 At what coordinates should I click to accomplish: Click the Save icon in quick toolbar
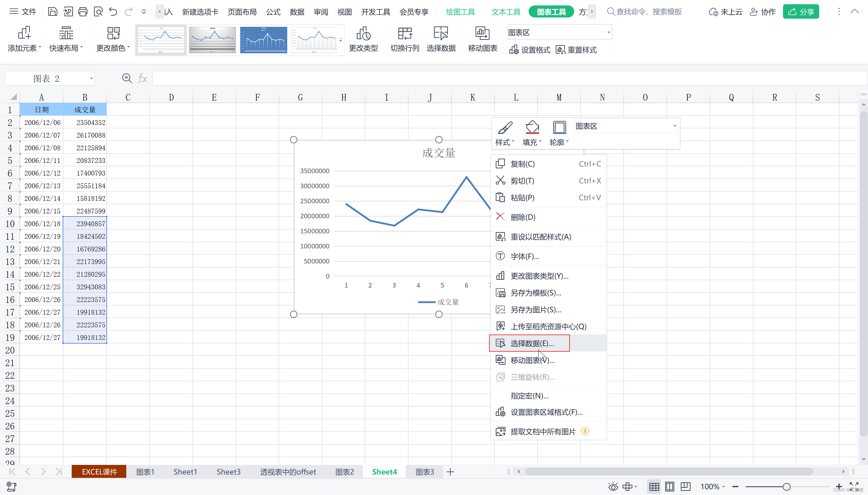click(52, 12)
